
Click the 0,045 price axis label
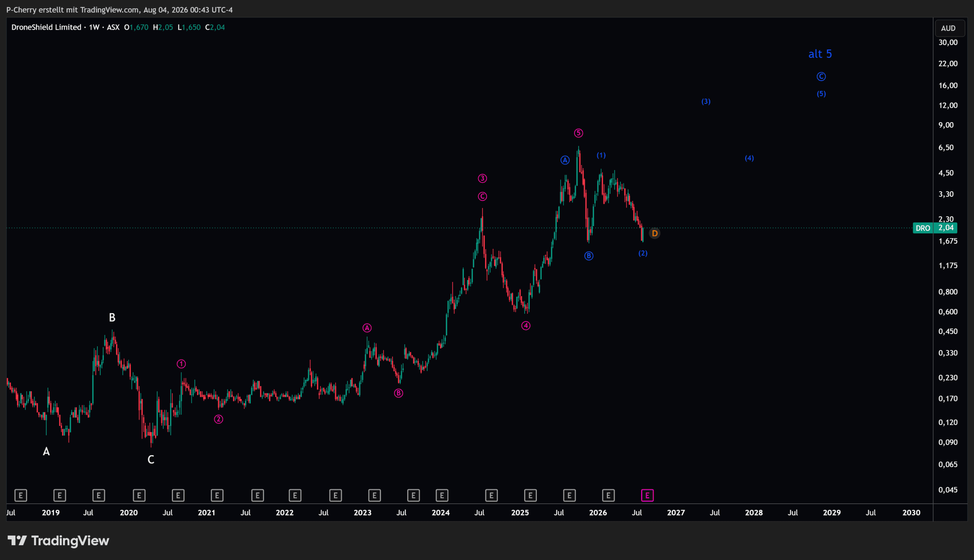[948, 490]
